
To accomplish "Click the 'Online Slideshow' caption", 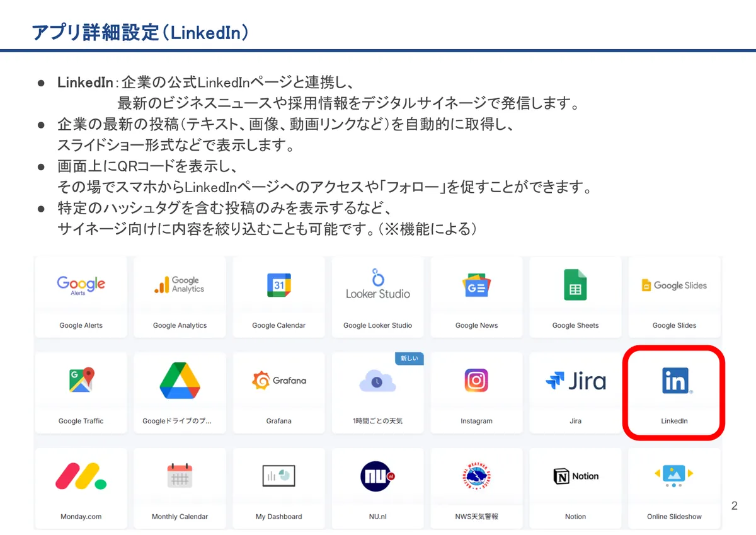I will (x=674, y=517).
